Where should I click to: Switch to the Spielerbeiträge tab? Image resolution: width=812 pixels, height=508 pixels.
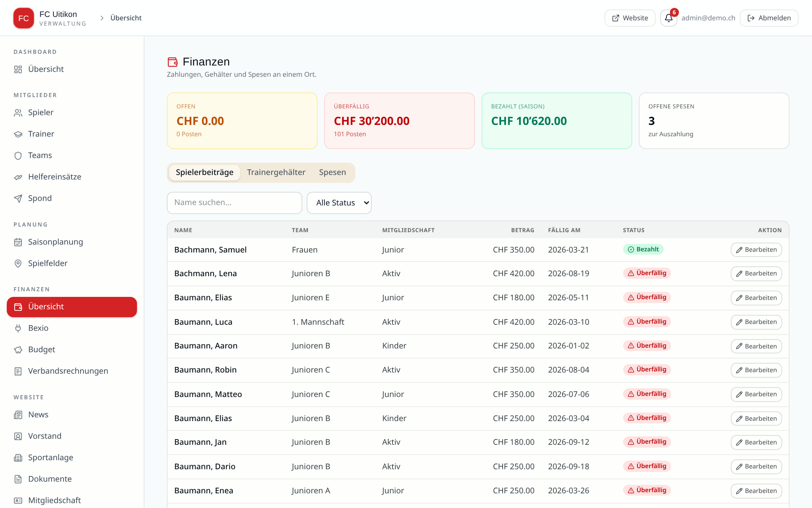[205, 172]
